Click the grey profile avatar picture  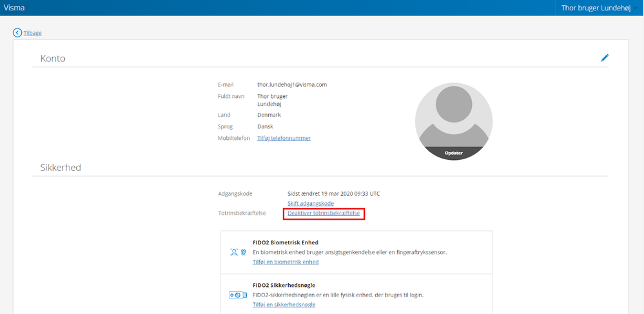453,121
